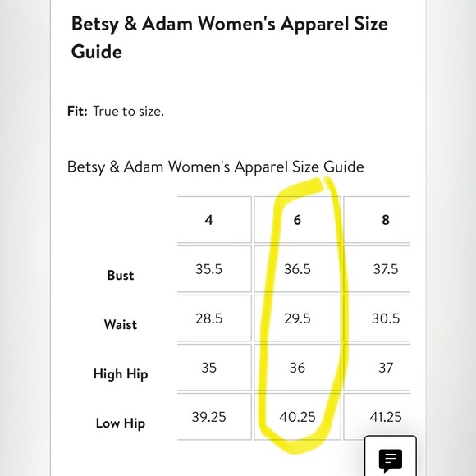Click low hip value 40.25 cell
The width and height of the screenshot is (476, 476).
click(x=297, y=417)
